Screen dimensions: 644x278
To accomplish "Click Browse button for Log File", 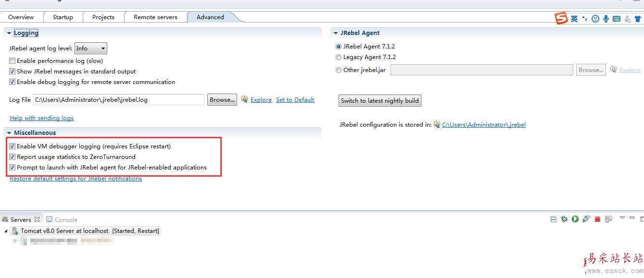I will (222, 100).
